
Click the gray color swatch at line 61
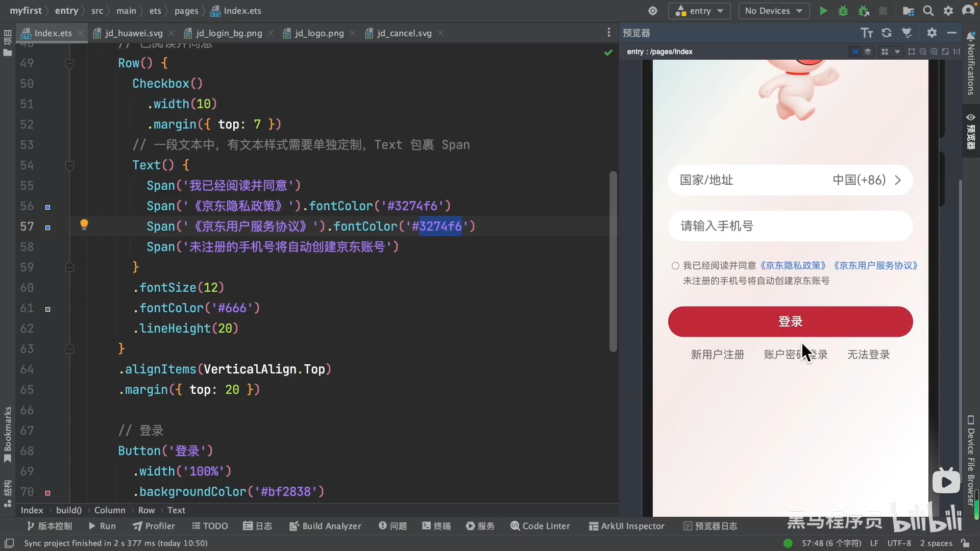(x=47, y=310)
